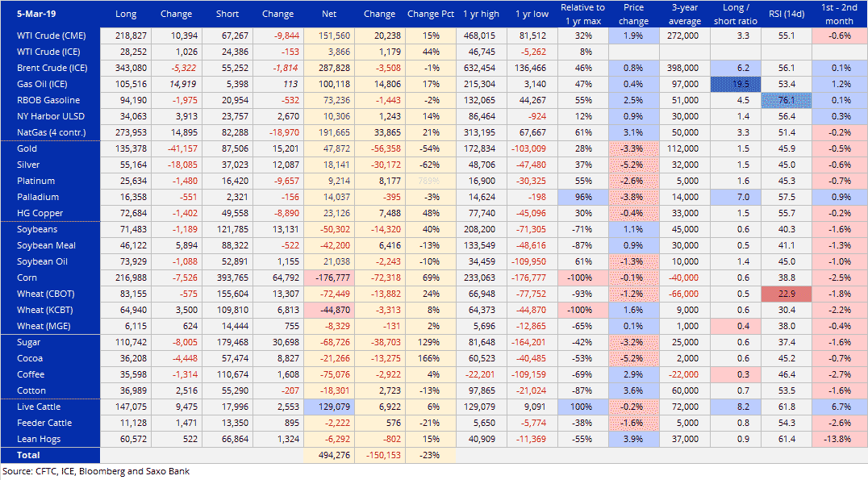Viewport: 868px width, 480px height.
Task: Select the '3-year average' column header
Action: pyautogui.click(x=684, y=14)
